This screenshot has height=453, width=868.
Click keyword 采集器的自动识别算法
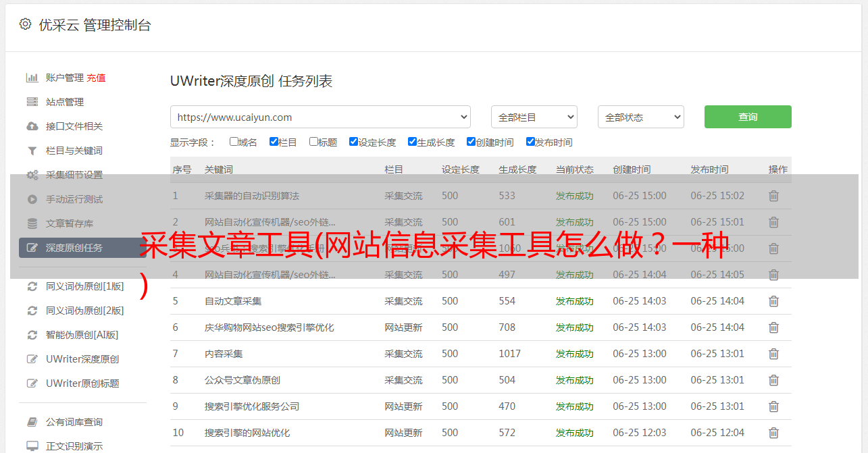point(252,196)
